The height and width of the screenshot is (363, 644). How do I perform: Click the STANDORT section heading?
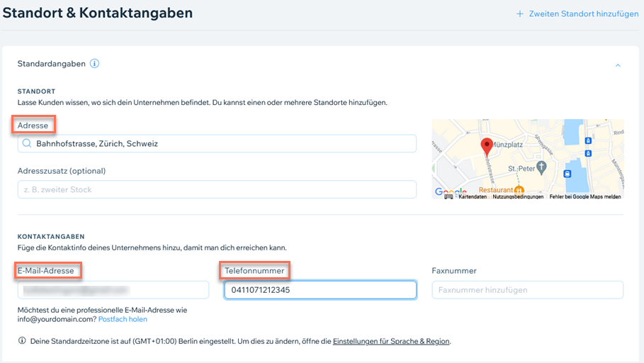36,91
